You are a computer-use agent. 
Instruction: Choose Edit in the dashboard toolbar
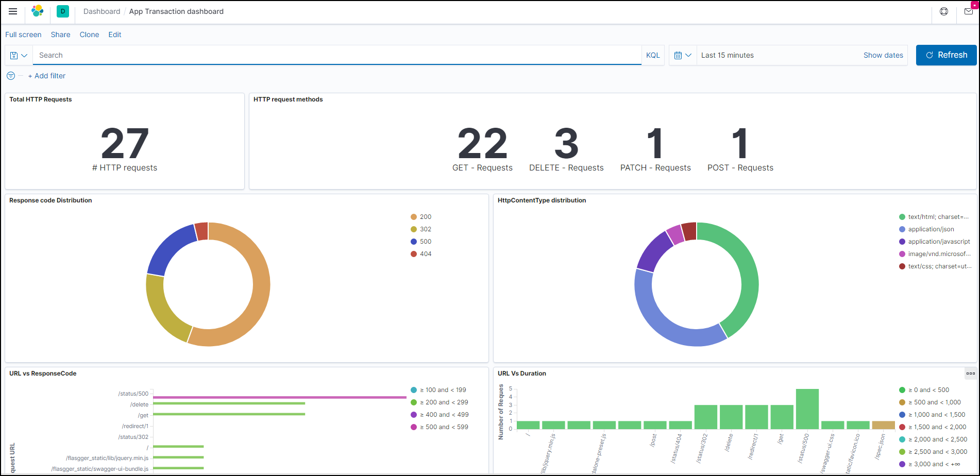click(x=115, y=35)
